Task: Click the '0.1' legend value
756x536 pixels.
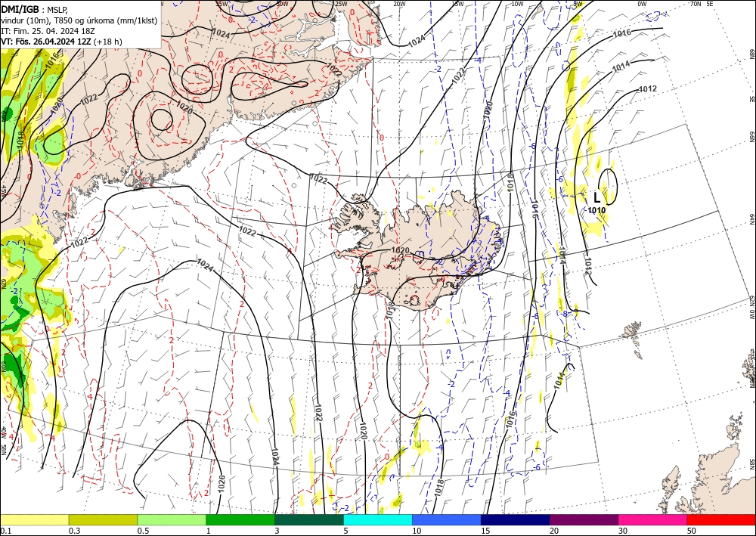Action: (5, 530)
